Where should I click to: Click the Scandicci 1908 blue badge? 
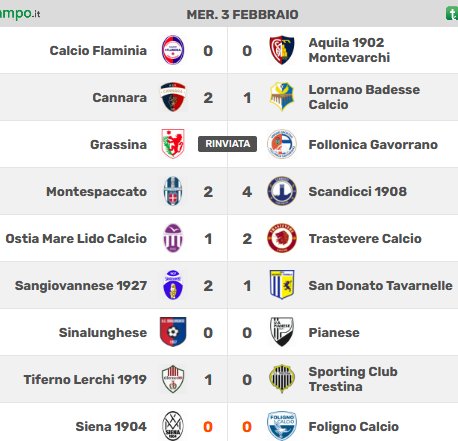pos(282,191)
